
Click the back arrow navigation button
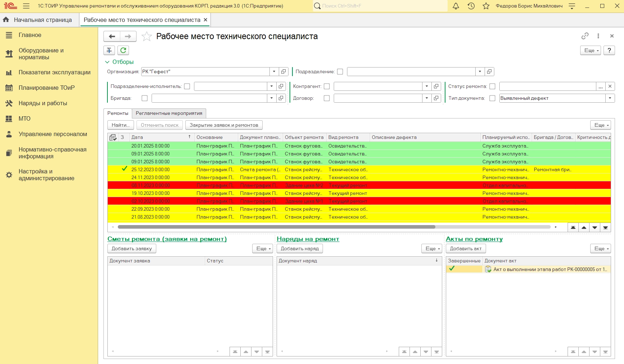[112, 37]
